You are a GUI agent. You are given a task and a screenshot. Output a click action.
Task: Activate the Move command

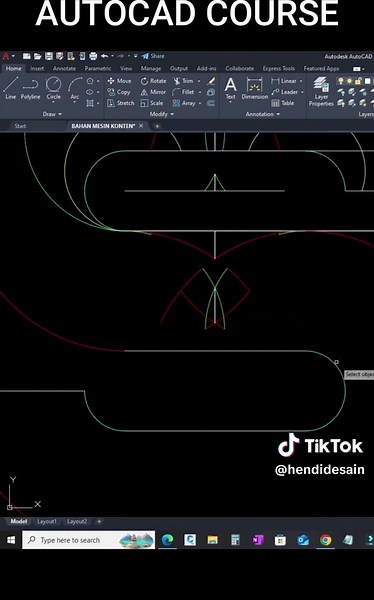pos(119,81)
